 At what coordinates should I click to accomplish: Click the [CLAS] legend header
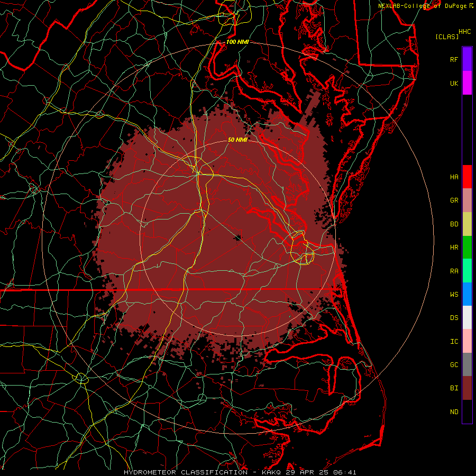(447, 36)
